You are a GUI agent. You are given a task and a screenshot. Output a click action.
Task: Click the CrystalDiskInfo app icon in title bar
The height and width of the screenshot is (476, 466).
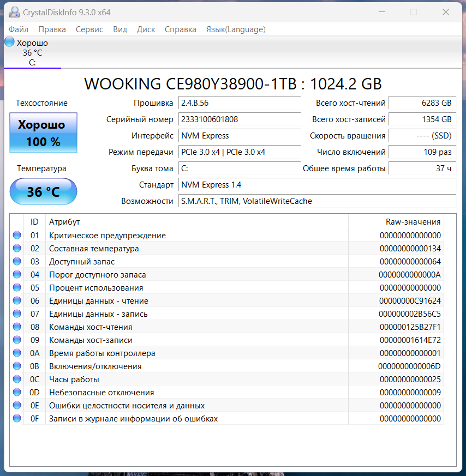14,12
